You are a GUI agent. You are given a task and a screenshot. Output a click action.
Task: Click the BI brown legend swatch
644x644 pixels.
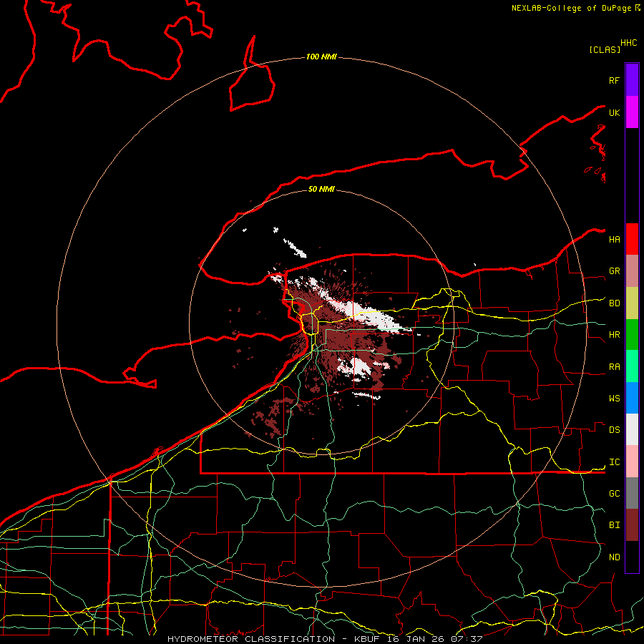pos(632,525)
